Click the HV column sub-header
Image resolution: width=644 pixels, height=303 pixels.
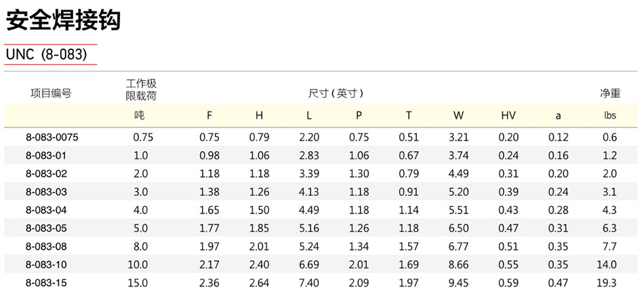click(x=508, y=116)
